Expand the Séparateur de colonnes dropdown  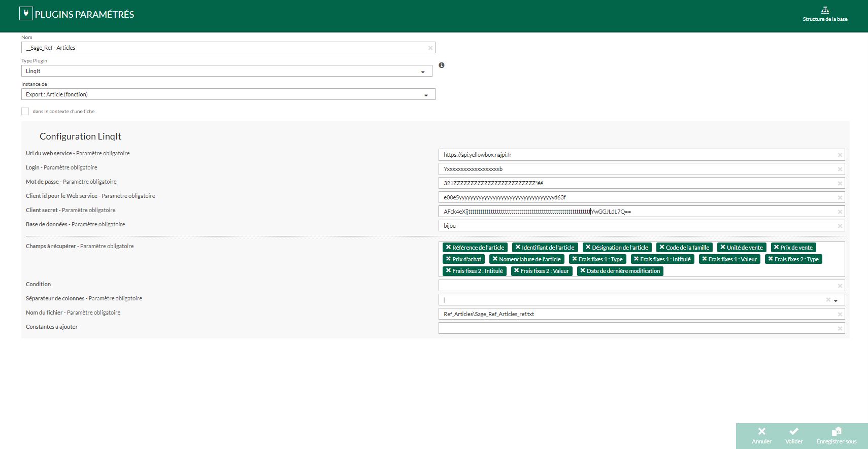pyautogui.click(x=836, y=301)
